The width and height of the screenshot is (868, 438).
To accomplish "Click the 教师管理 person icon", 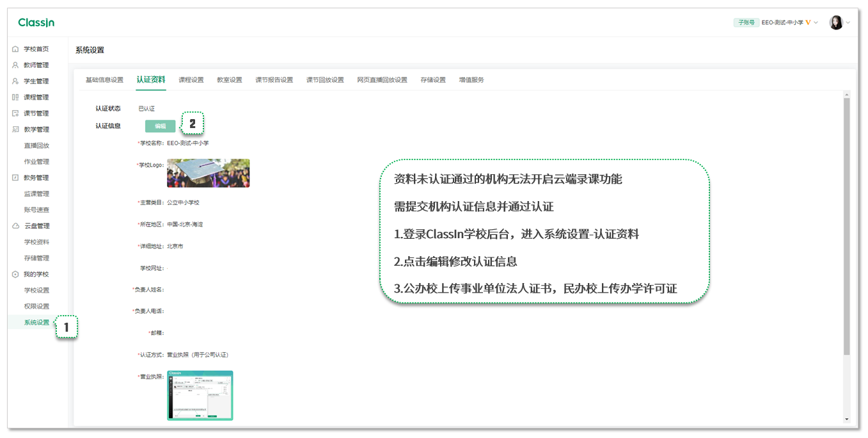I will [15, 65].
